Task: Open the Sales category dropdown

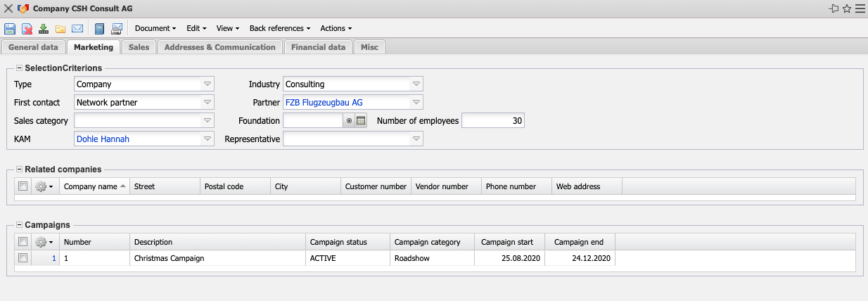Action: tap(208, 121)
